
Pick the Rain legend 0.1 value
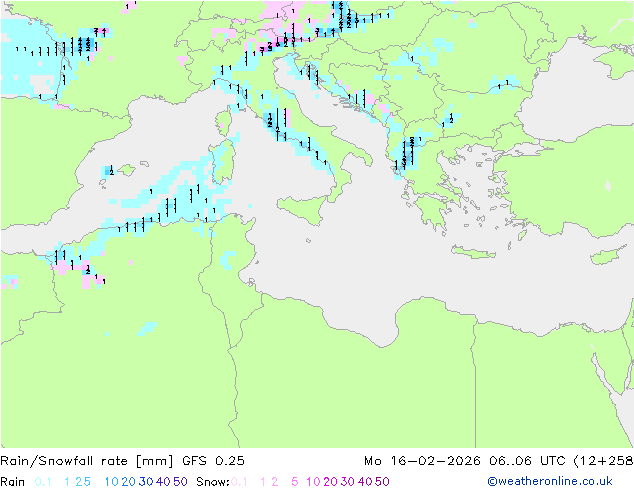coord(43,482)
